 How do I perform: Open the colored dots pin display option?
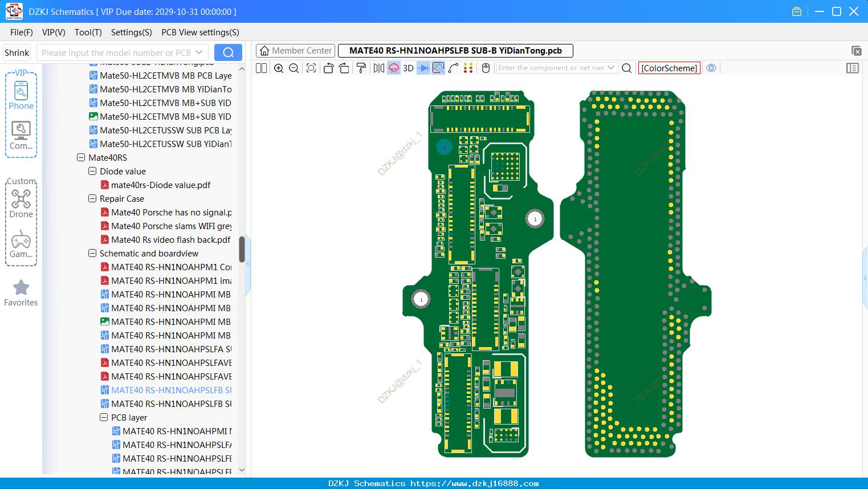point(468,68)
